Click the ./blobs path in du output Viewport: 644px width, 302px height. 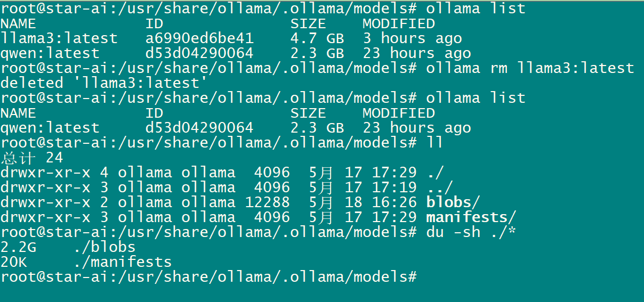pyautogui.click(x=104, y=247)
